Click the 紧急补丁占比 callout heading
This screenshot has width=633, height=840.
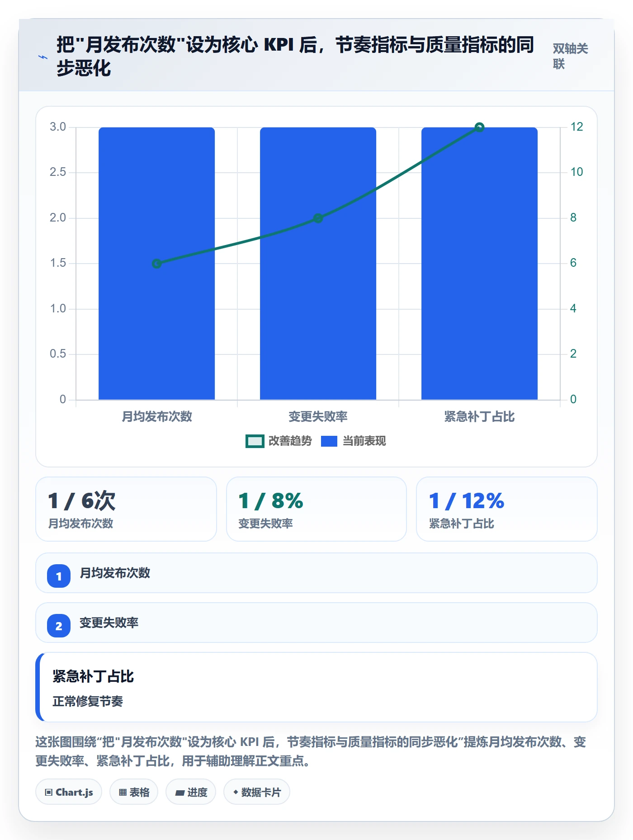[93, 676]
